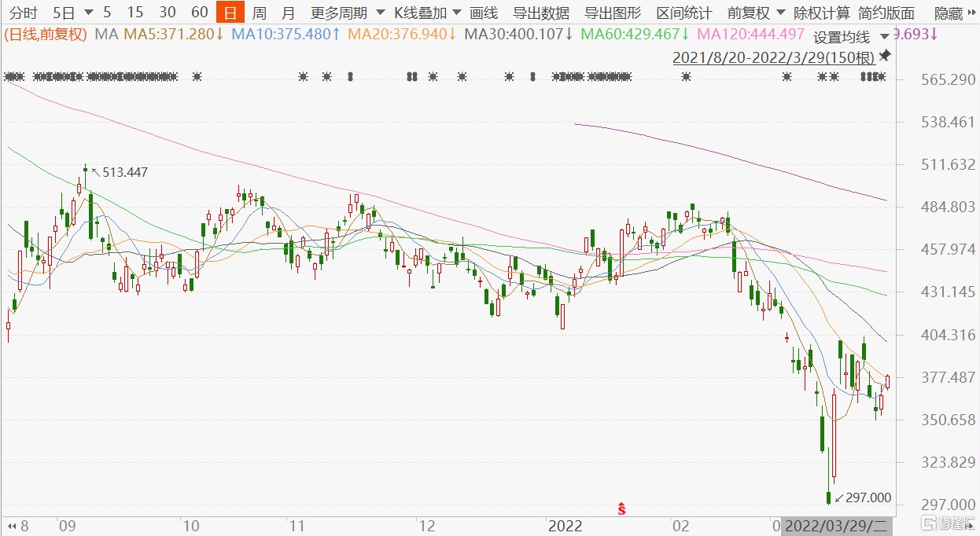Click the 2021/8/20-2022/3/29 date range link
Viewport: 980px width, 536px height.
click(773, 57)
